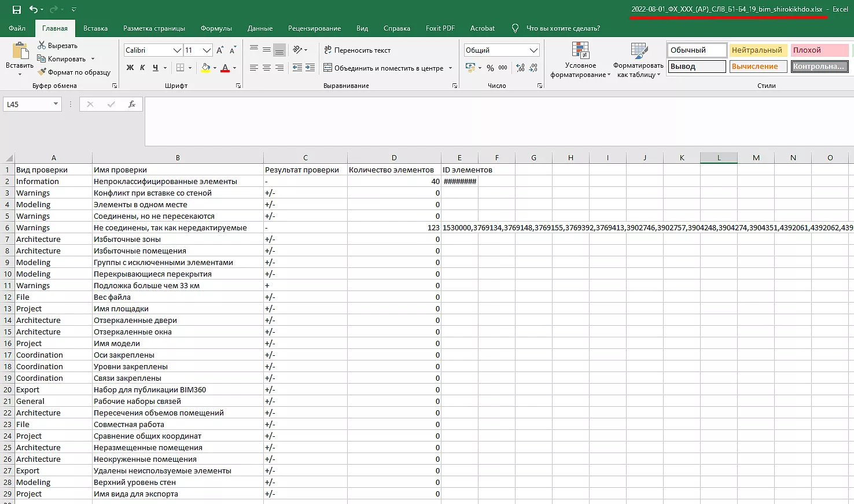The image size is (854, 504).
Task: Click the Increase Font Size icon
Action: point(220,50)
